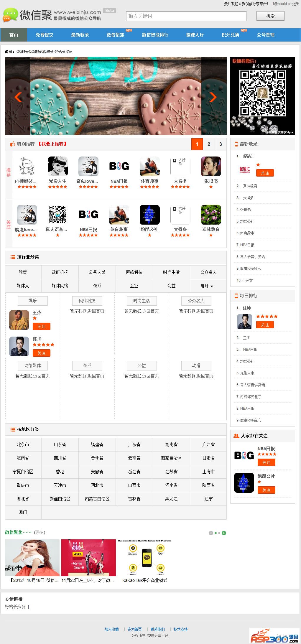The image size is (301, 644).
Task: Open the 真人语音 QR code icon
Action: 57,215
